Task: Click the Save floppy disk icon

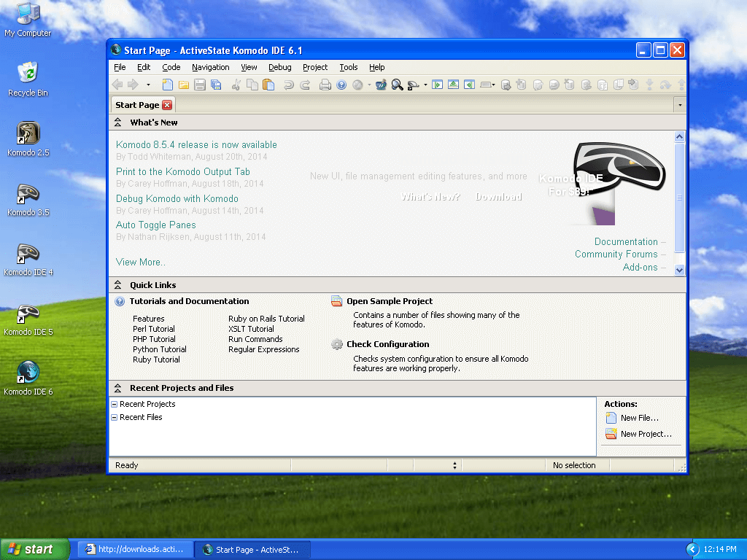Action: (200, 85)
